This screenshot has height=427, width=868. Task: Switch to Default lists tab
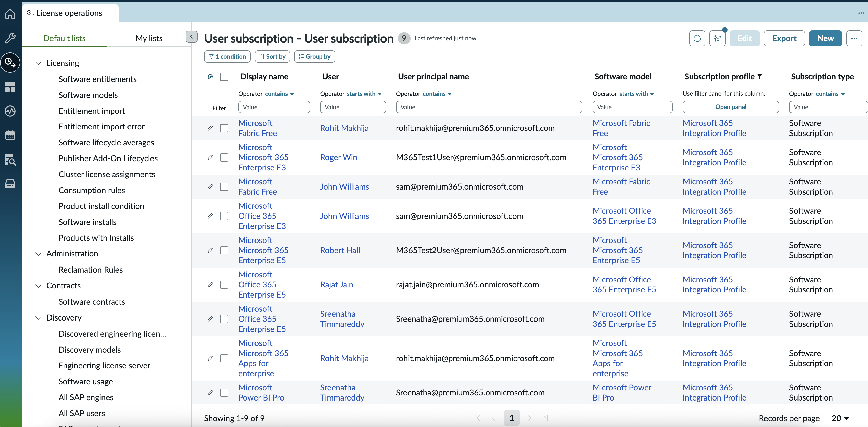click(64, 38)
